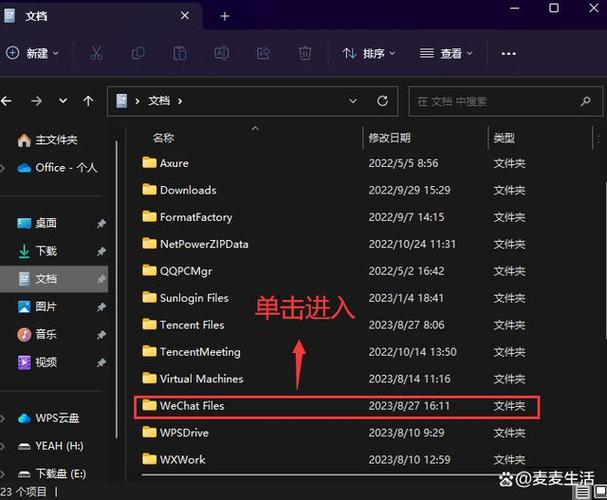Sort by 名称 column header
Image resolution: width=607 pixels, height=500 pixels.
coord(163,138)
